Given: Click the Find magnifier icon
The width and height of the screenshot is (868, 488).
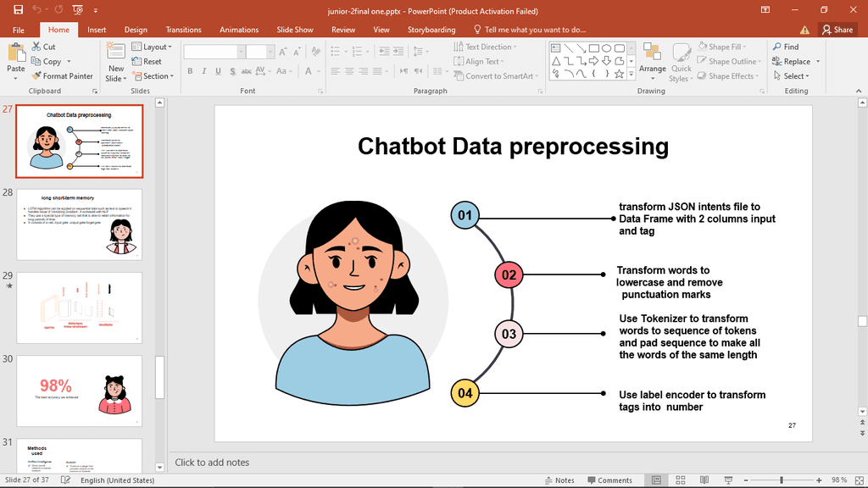Looking at the screenshot, I should (x=776, y=47).
